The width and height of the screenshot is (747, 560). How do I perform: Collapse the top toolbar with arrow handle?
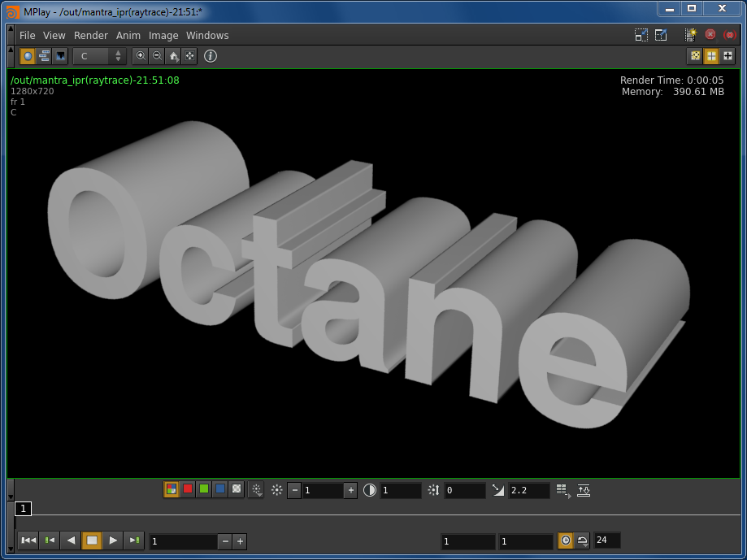pos(11,56)
